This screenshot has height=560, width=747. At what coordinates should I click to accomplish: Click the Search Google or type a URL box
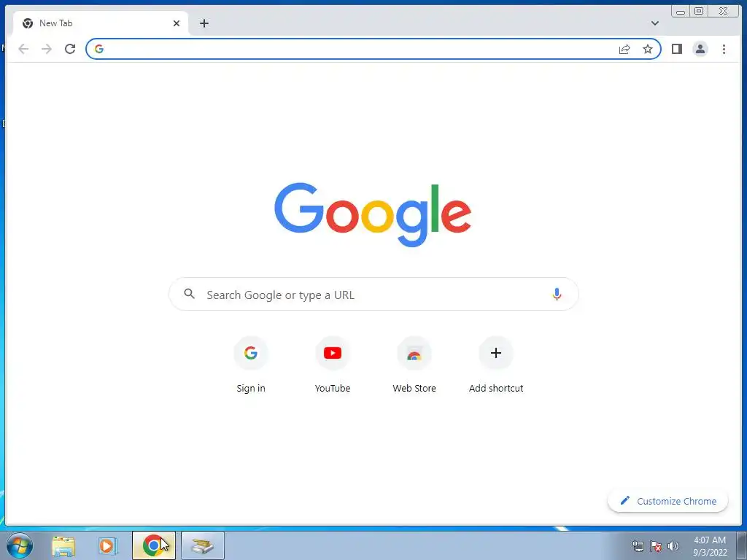(x=373, y=295)
